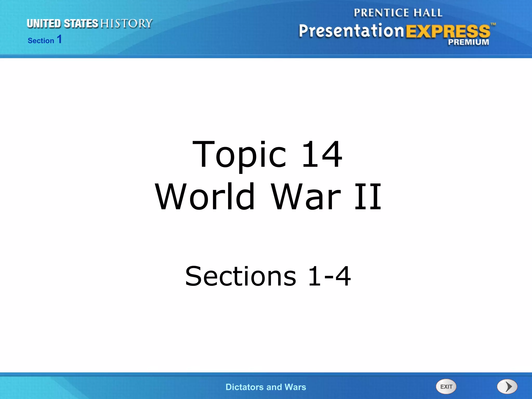The image size is (532, 399).
Task: Select the Topic 14 title line
Action: [267, 154]
